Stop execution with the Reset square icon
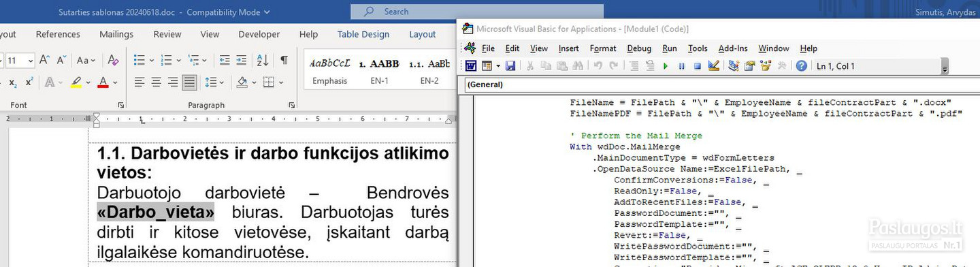This screenshot has width=980, height=267. 697,66
